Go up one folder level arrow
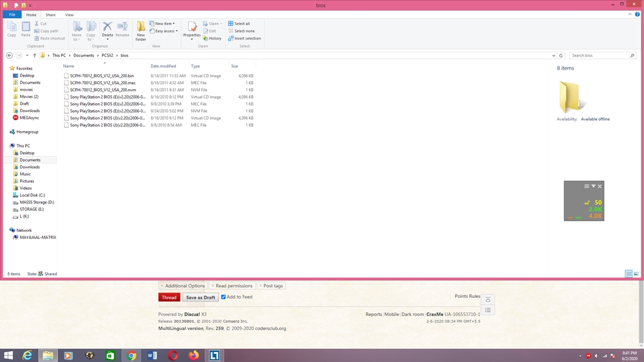 35,55
